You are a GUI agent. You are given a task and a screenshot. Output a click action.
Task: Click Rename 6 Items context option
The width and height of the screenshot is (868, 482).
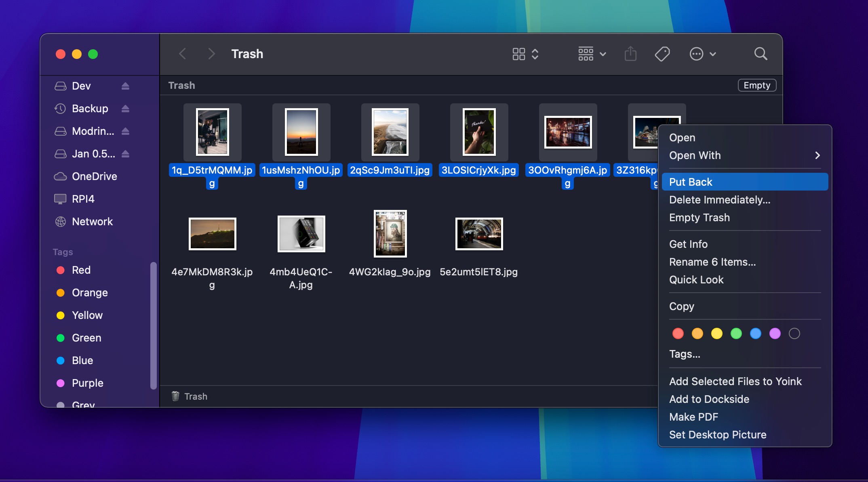click(x=712, y=262)
